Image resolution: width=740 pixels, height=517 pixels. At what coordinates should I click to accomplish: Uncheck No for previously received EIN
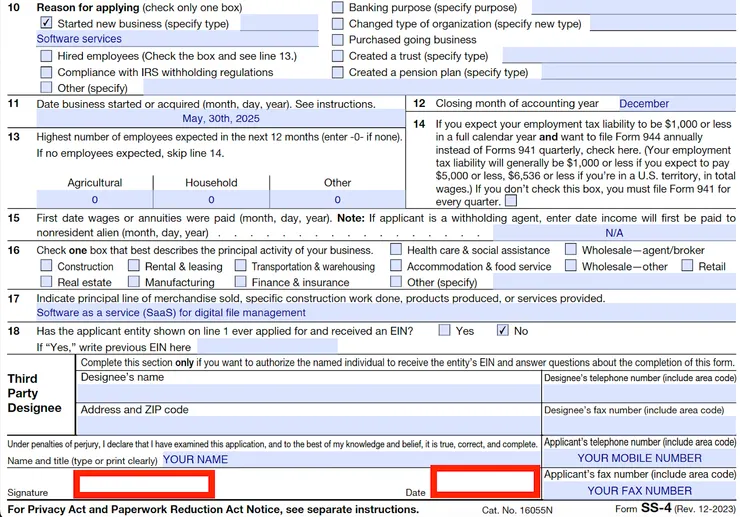click(503, 330)
